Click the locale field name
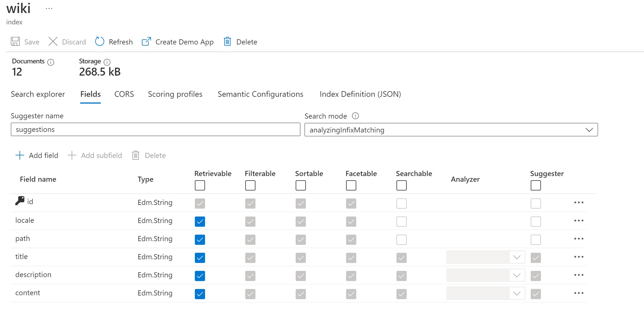The width and height of the screenshot is (644, 317). coord(25,220)
